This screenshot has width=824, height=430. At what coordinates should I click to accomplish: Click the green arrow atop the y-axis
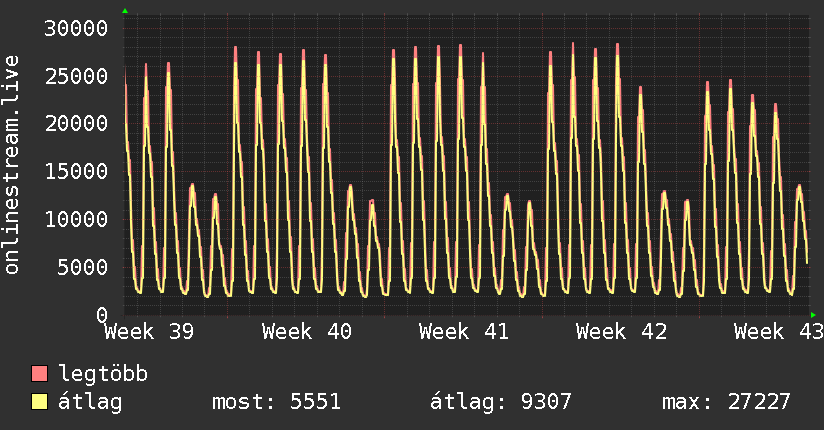(x=125, y=11)
